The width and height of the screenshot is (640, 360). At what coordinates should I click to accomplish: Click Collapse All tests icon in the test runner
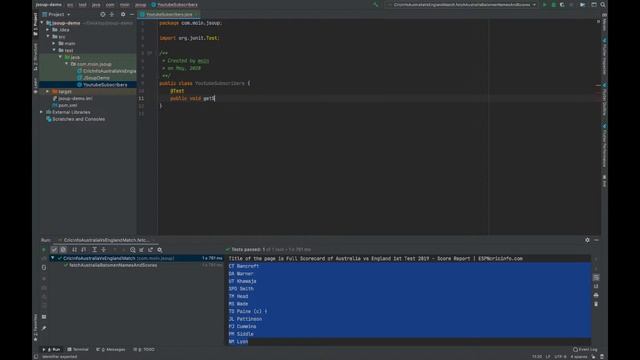point(103,250)
